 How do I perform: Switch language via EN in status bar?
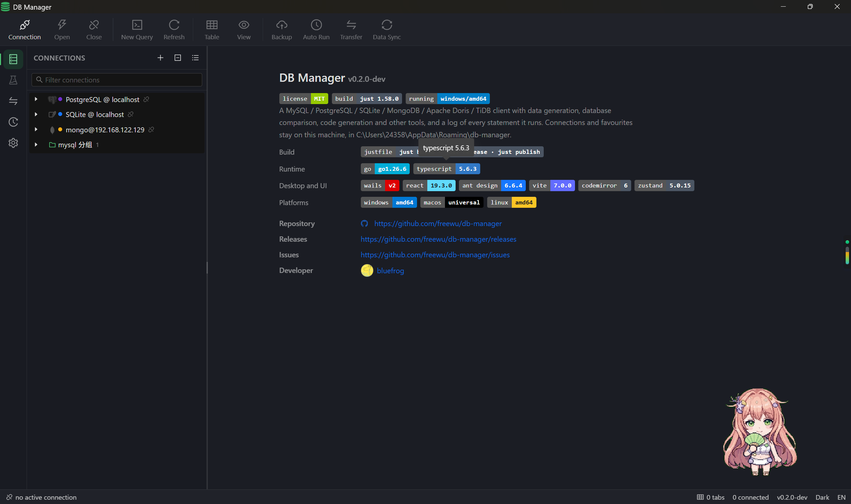(x=841, y=497)
